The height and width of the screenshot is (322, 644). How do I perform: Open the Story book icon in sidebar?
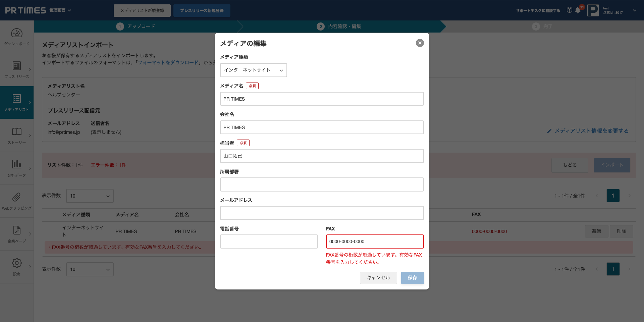[x=17, y=131]
